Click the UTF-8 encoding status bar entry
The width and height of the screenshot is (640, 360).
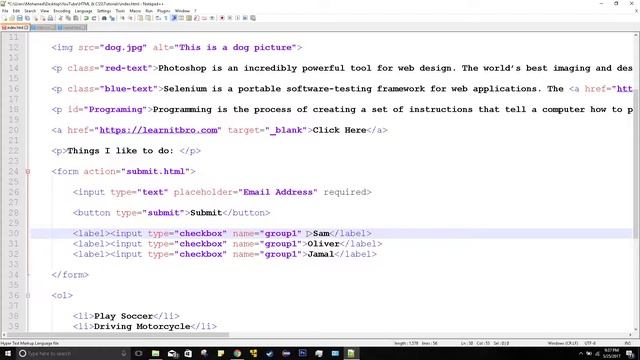[590, 343]
